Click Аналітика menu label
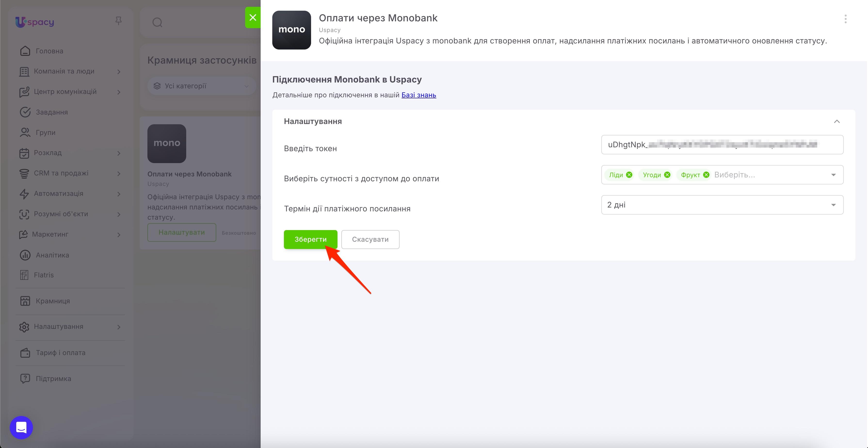 pyautogui.click(x=53, y=255)
